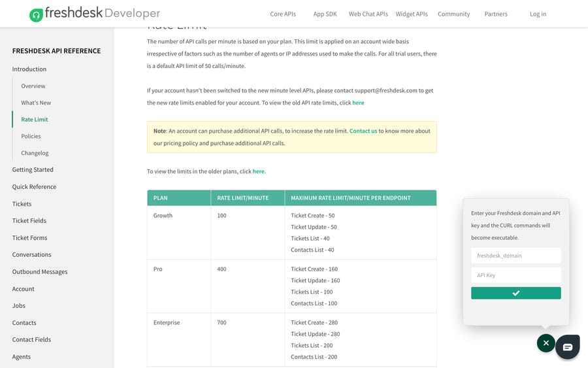The height and width of the screenshot is (368, 588).
Task: Click 'Tickets List - 200' entry
Action: [312, 346]
